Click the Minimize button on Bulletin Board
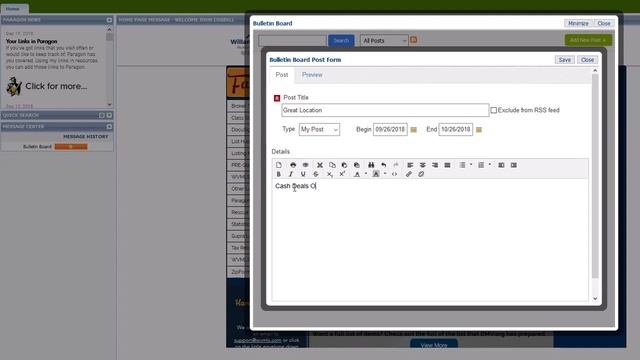 578,23
